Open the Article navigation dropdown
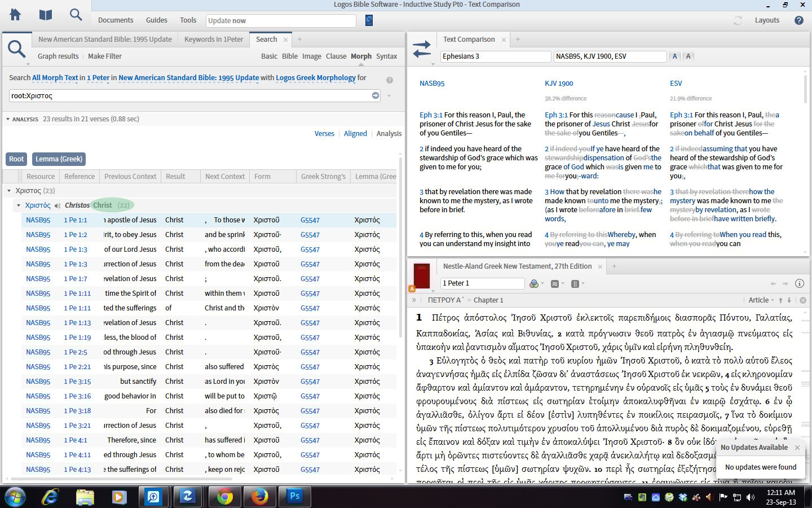The image size is (812, 508). pos(762,300)
